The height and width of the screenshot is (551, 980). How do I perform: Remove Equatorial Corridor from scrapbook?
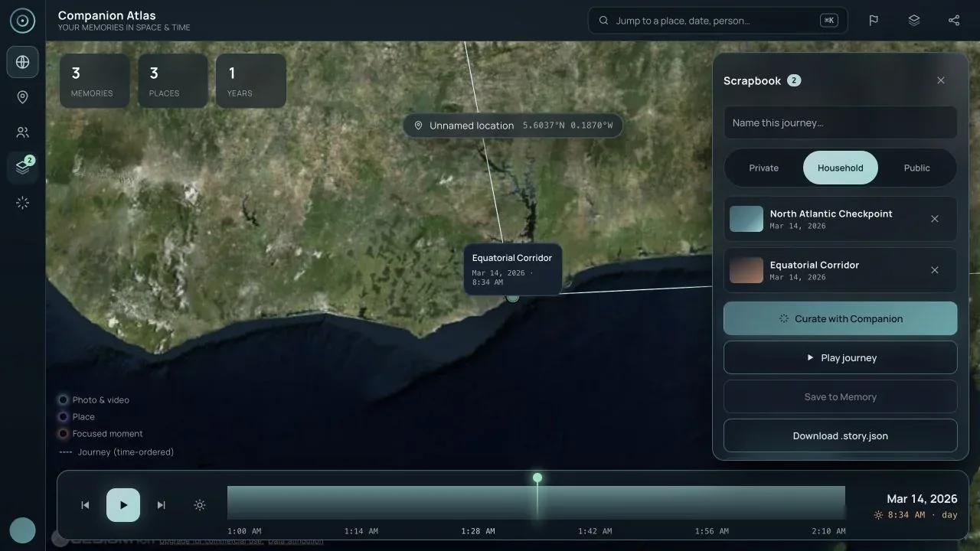click(x=935, y=270)
